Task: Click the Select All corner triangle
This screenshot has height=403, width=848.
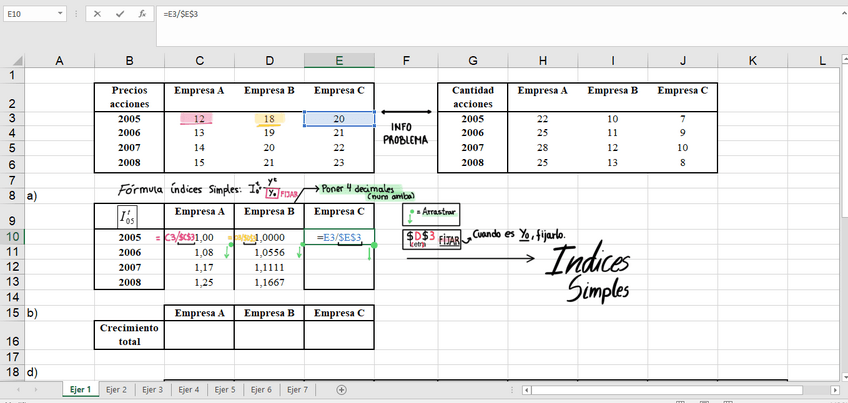Action: 11,61
